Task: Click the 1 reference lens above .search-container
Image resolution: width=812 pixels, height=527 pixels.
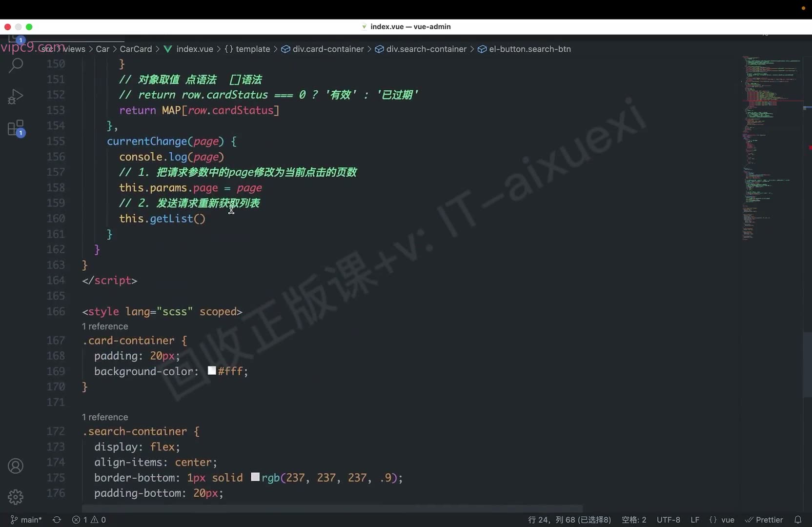Action: pyautogui.click(x=105, y=417)
